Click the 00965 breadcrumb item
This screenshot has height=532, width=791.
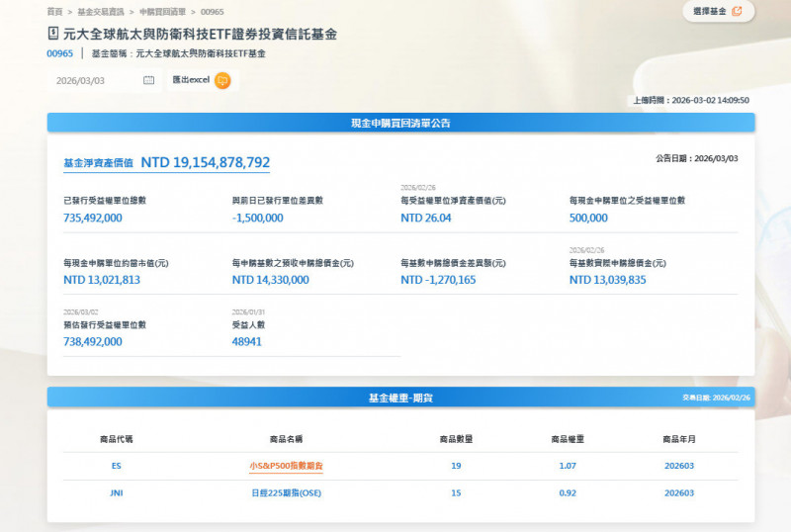pos(213,12)
